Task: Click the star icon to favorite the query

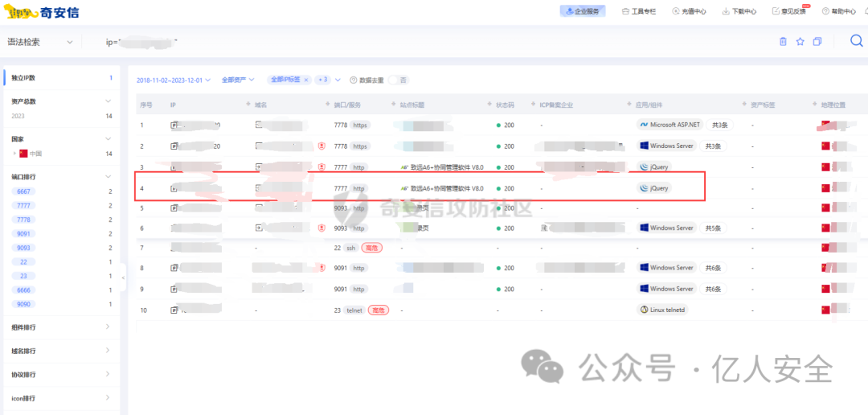Action: coord(800,42)
